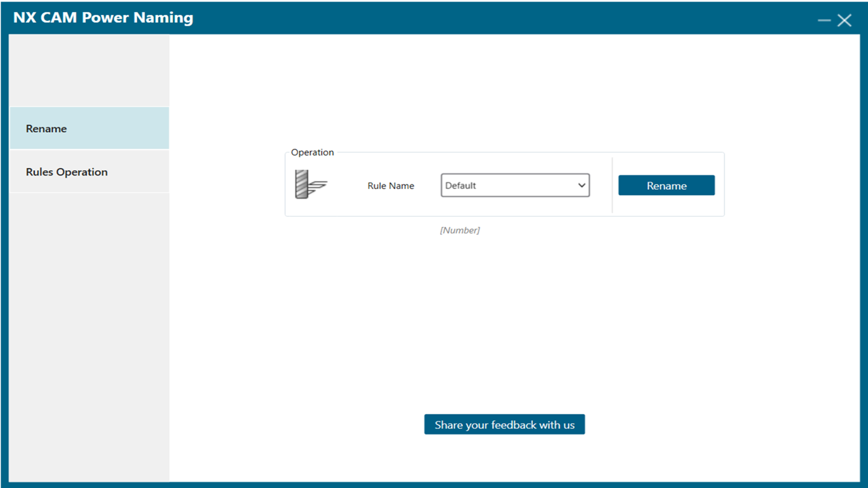This screenshot has width=868, height=488.
Task: Click the divider beside the Rename button
Action: [612, 184]
